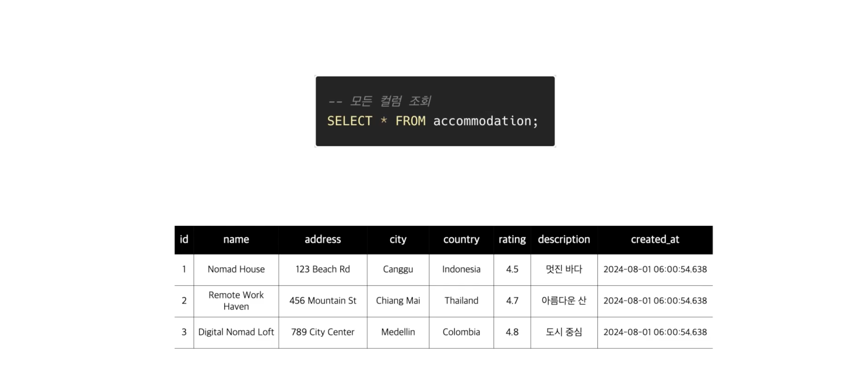Image resolution: width=868 pixels, height=365 pixels.
Task: Click the Remote Work Haven cell
Action: pos(236,301)
